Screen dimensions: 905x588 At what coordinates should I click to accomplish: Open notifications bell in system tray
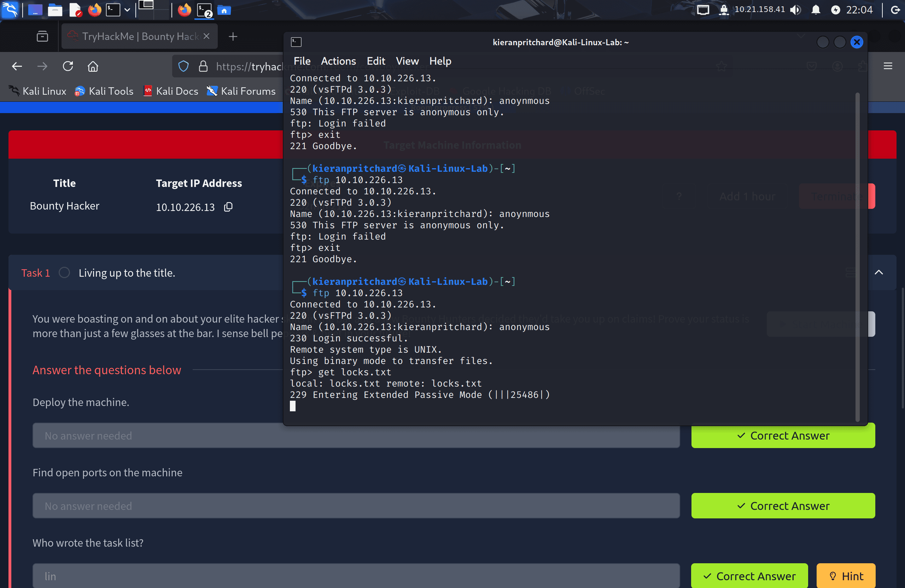815,10
